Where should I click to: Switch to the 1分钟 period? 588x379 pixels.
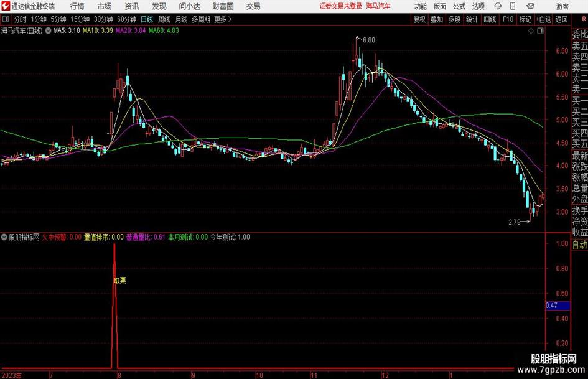click(x=39, y=19)
